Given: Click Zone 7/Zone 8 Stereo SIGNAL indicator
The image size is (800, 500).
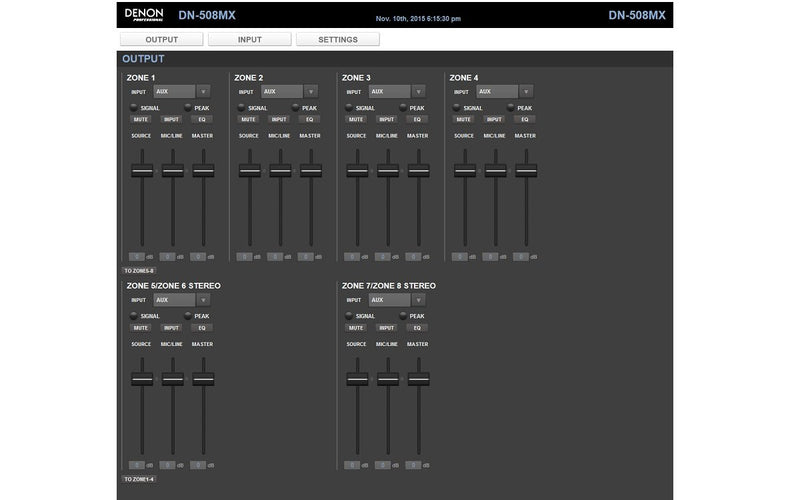Looking at the screenshot, I should click(x=349, y=315).
